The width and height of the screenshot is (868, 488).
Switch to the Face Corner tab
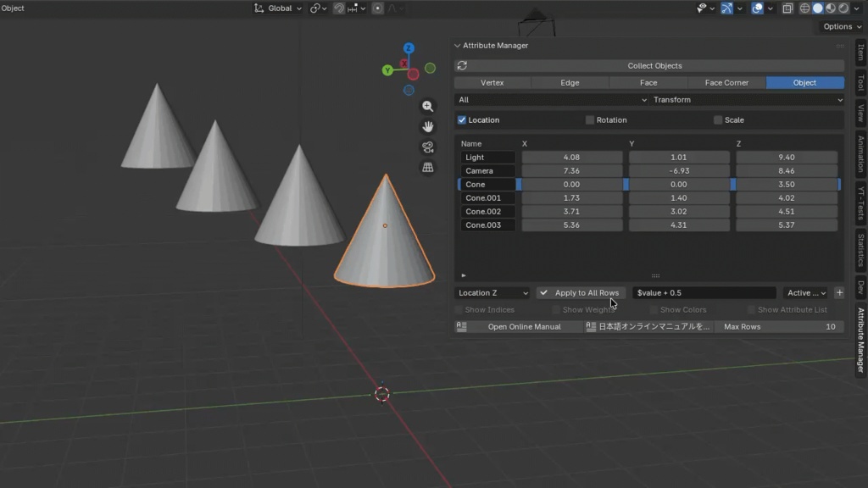726,82
